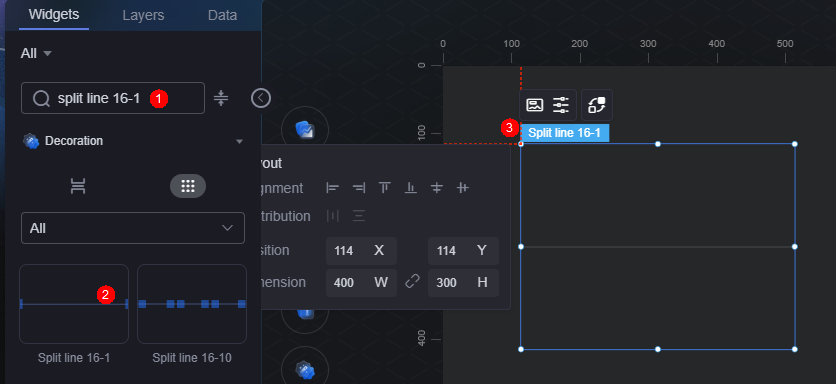Click the height dimension field

pos(463,283)
